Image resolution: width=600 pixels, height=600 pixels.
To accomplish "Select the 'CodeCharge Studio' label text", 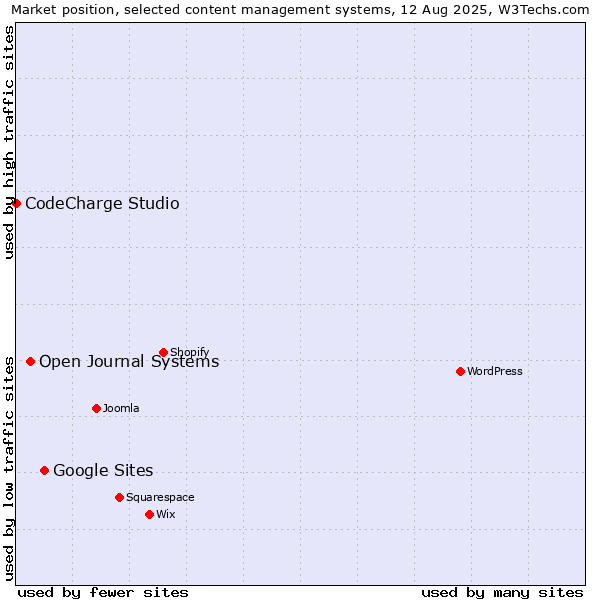I will [x=102, y=203].
